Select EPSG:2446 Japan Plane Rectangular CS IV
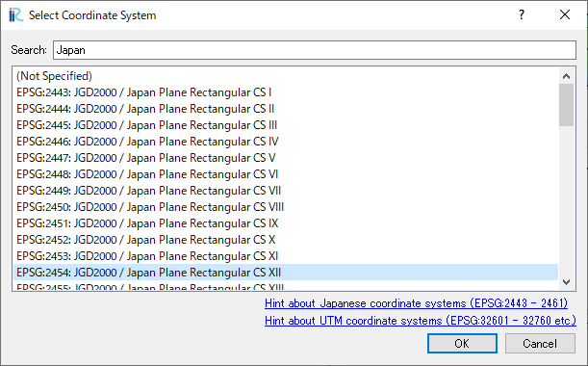588x366 pixels. pyautogui.click(x=286, y=142)
